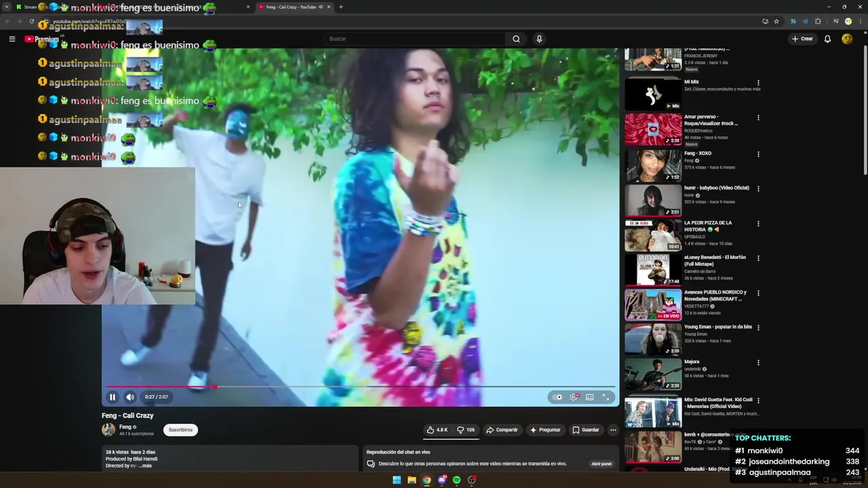Open File Explorer from the taskbar
The height and width of the screenshot is (488, 868).
coord(412,480)
